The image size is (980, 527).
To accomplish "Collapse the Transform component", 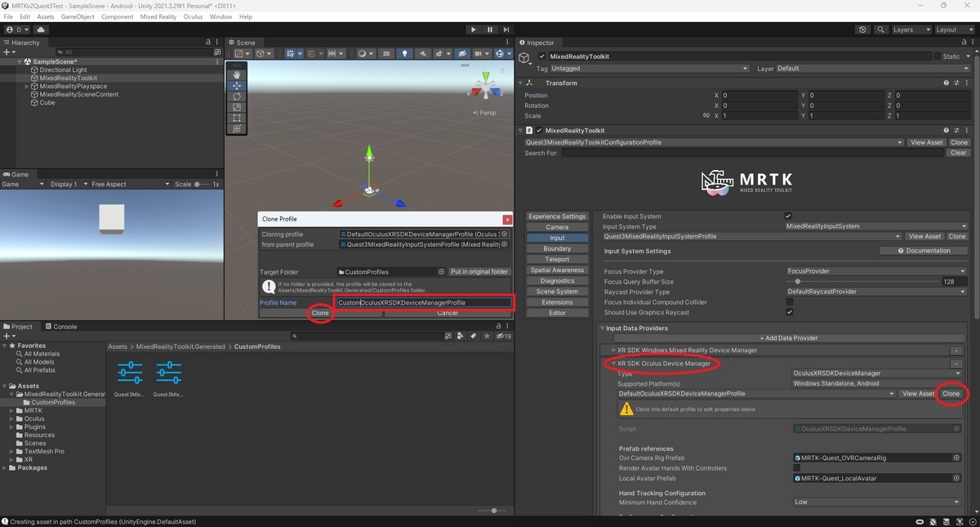I will tap(520, 83).
